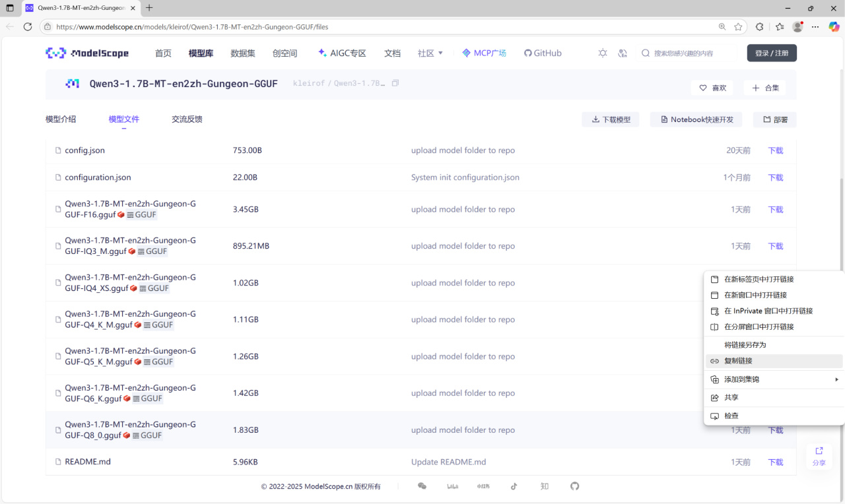The image size is (845, 504).
Task: Open the GitHub link in the header
Action: pyautogui.click(x=543, y=53)
